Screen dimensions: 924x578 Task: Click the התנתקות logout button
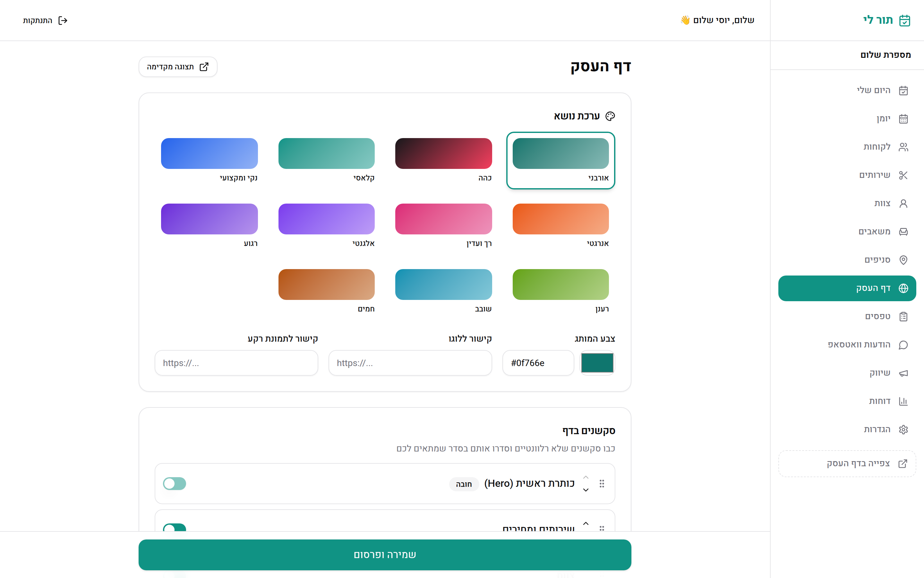pyautogui.click(x=45, y=20)
